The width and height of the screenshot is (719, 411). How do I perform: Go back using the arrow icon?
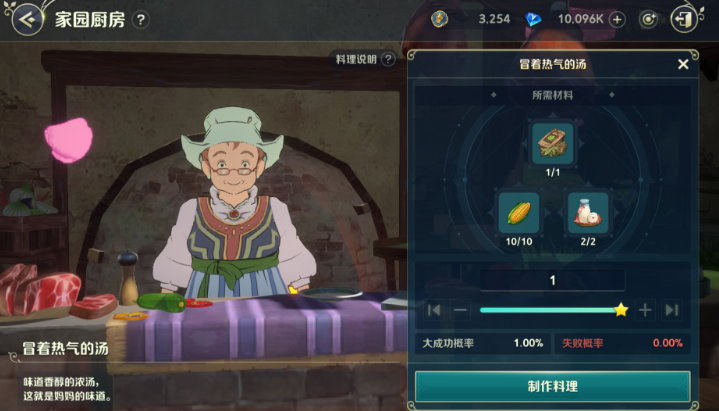[28, 19]
